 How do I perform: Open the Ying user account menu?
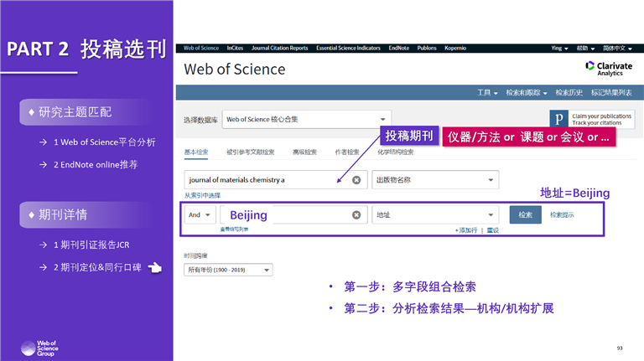(x=559, y=48)
